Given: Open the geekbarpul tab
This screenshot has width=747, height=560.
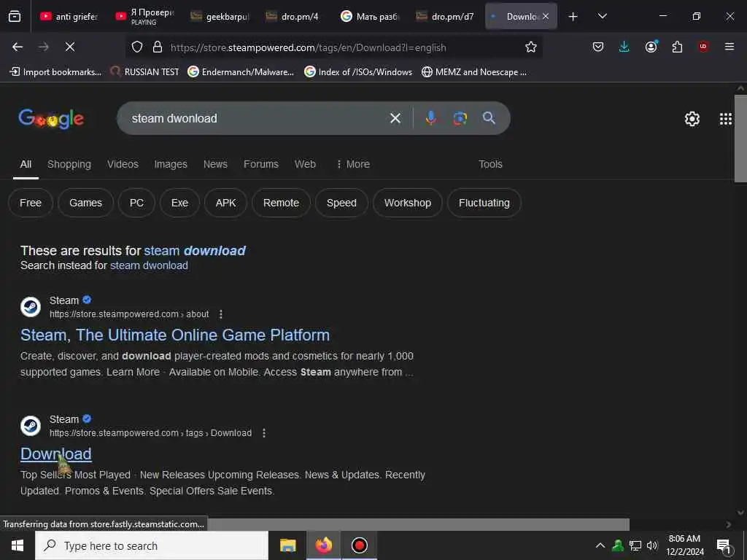Looking at the screenshot, I should [x=220, y=16].
